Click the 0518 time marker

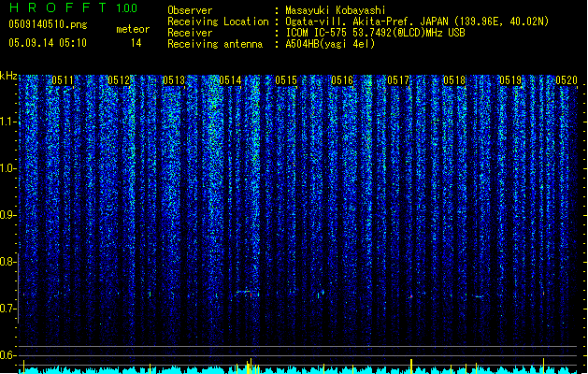tap(454, 80)
